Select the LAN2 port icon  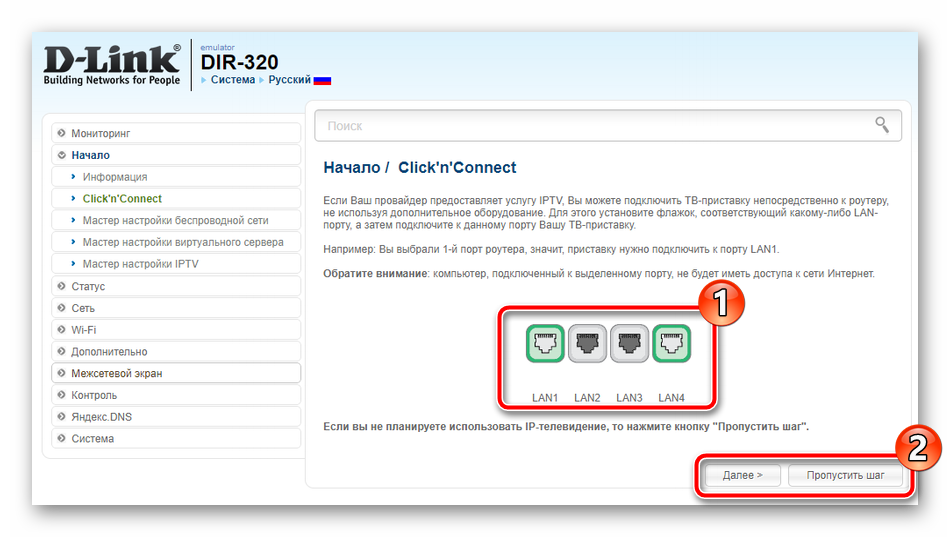(587, 344)
